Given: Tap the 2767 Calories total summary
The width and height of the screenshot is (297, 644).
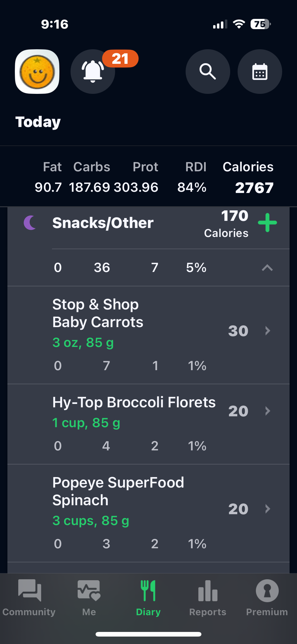Looking at the screenshot, I should pyautogui.click(x=254, y=188).
